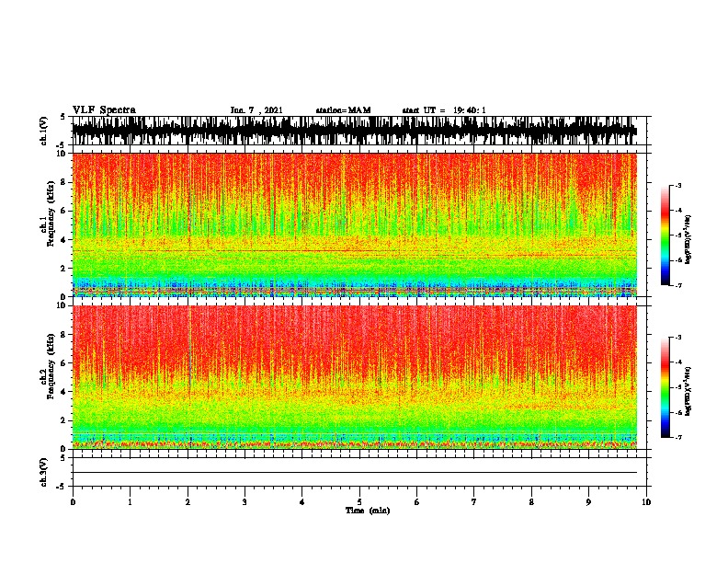
Task: Click the lower color bar log(PSD) label
Action: click(688, 391)
